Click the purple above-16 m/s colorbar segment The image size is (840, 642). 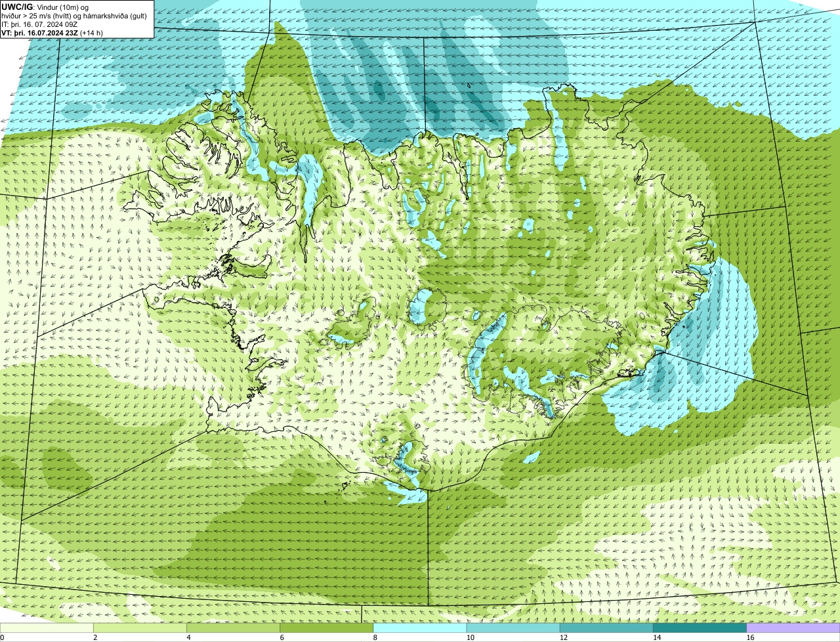(793, 628)
